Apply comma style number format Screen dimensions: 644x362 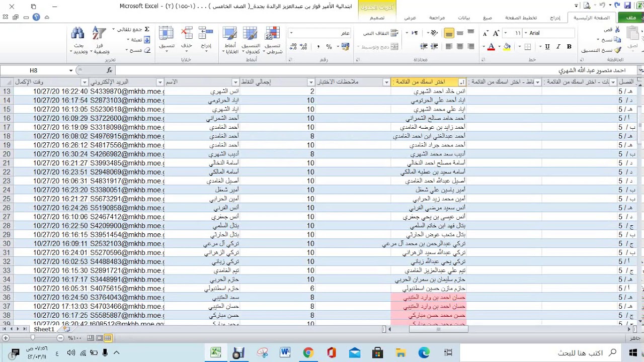tap(318, 47)
